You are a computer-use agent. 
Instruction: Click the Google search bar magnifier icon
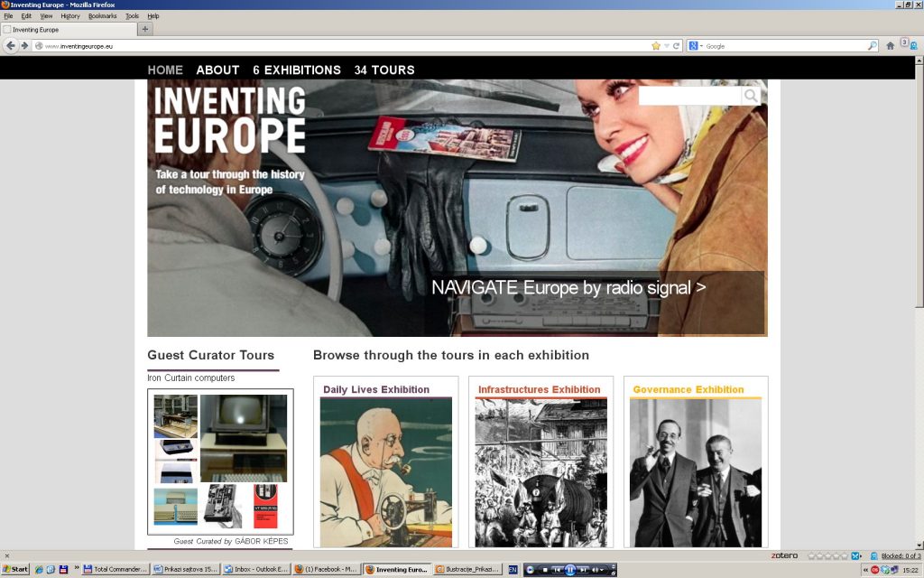(x=873, y=46)
